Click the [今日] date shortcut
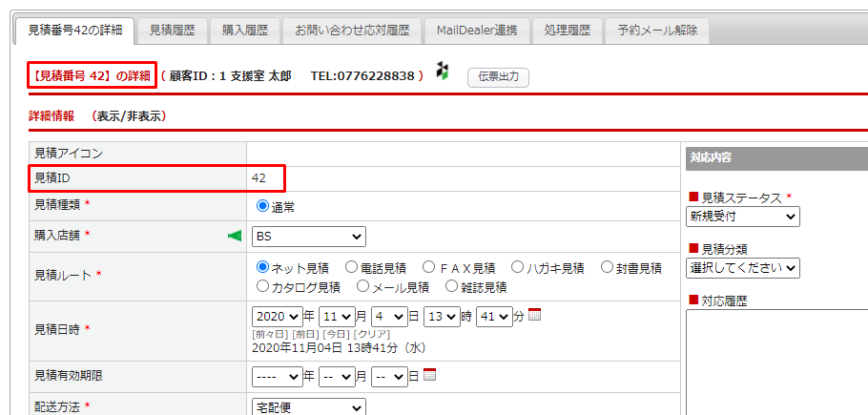 coord(337,334)
